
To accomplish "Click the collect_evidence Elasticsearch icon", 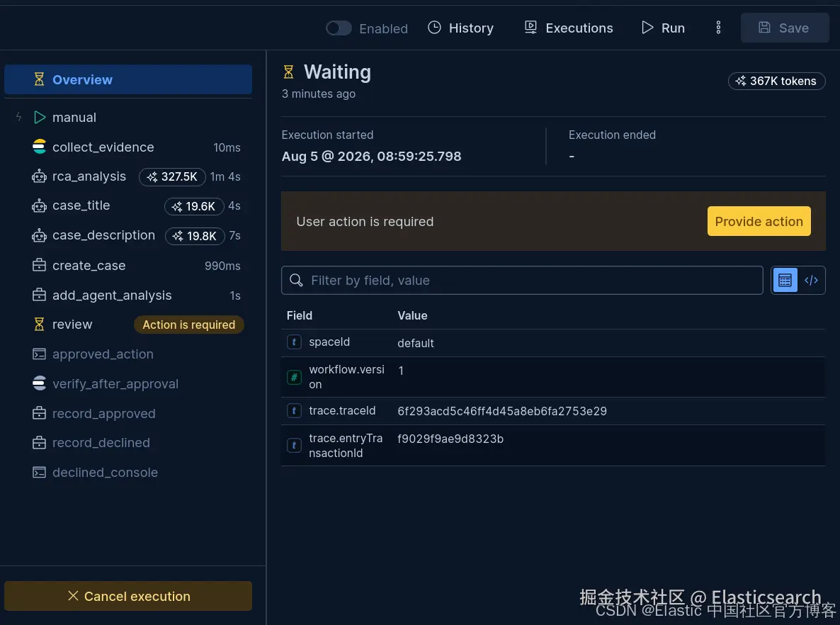I will 39,147.
